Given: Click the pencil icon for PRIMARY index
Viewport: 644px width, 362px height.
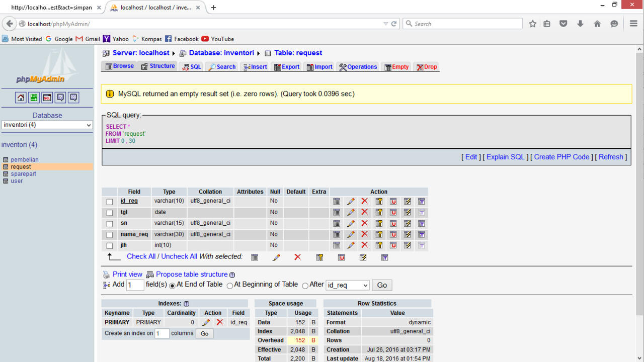Looking at the screenshot, I should [x=206, y=322].
